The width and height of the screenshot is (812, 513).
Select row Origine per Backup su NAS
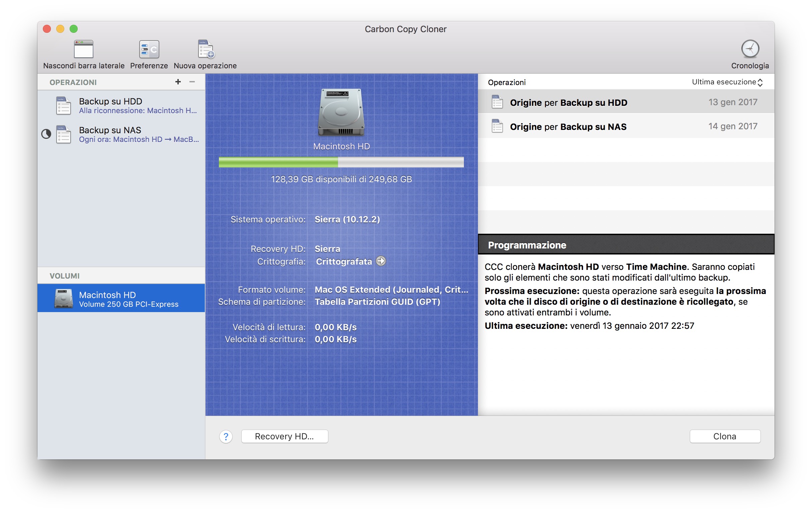626,126
